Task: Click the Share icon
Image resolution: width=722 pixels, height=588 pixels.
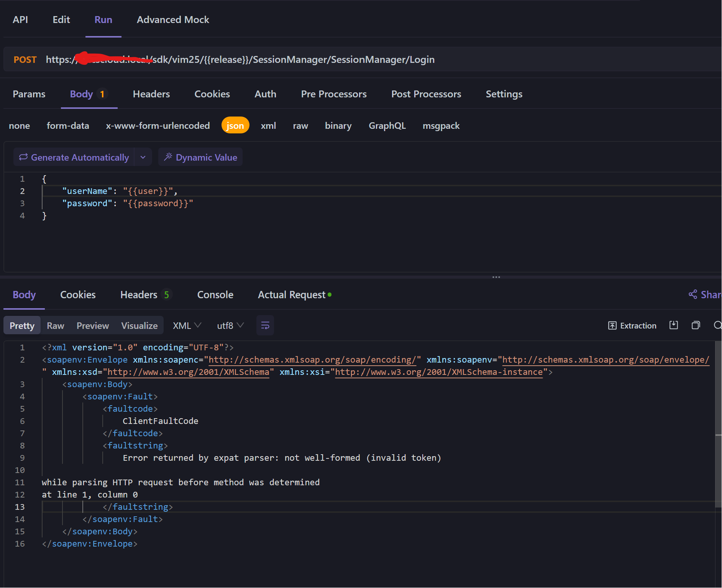Action: [x=693, y=294]
